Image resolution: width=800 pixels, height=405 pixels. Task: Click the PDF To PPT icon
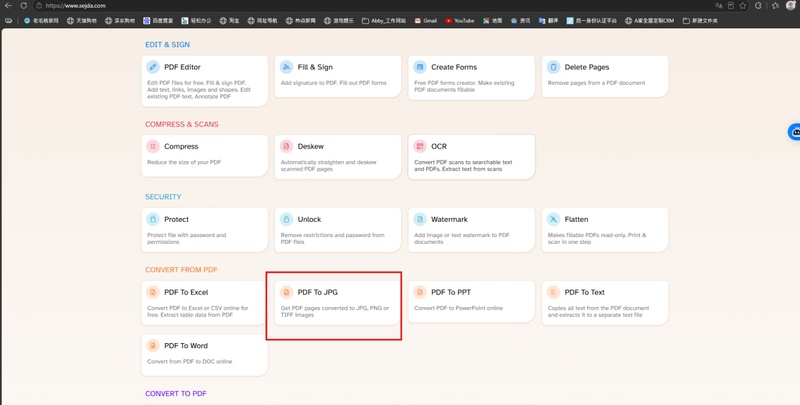click(420, 292)
